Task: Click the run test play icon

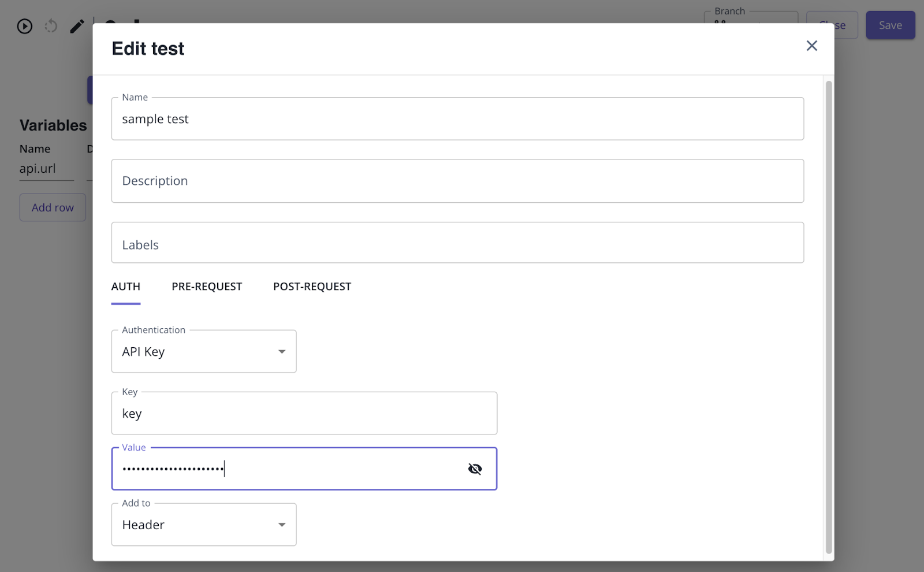Action: point(24,26)
